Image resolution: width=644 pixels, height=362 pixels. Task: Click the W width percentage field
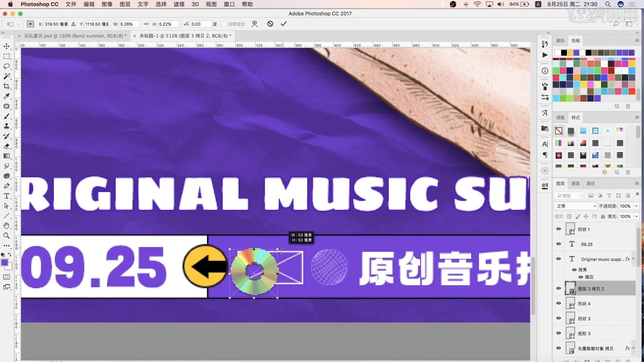[129, 24]
